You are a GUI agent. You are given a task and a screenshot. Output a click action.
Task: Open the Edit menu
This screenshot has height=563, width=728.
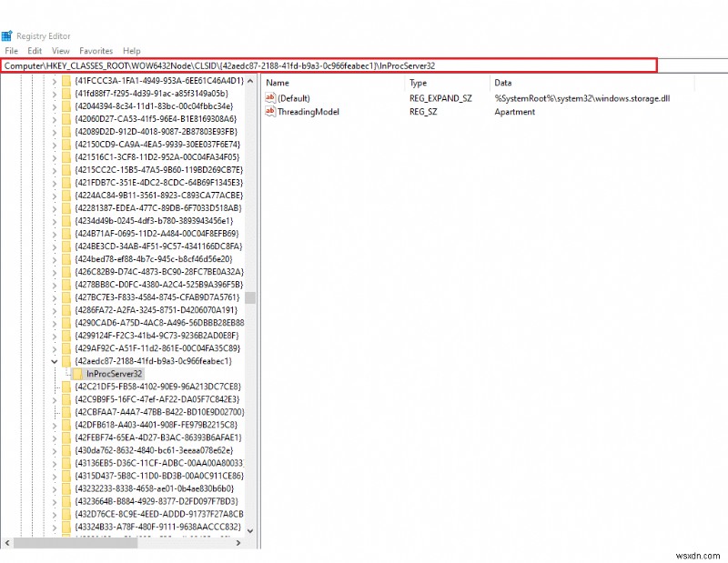(x=35, y=51)
